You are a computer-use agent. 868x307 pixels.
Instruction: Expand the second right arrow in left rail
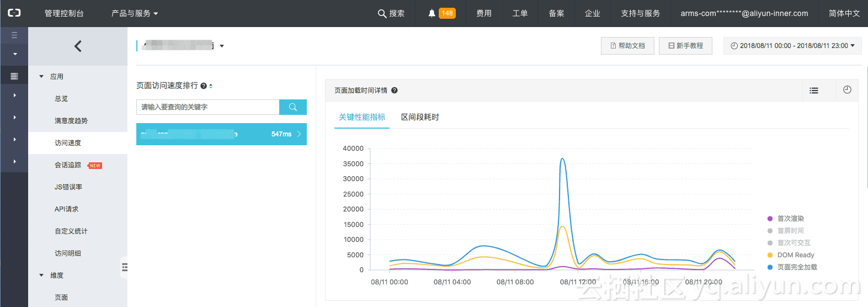pos(15,118)
